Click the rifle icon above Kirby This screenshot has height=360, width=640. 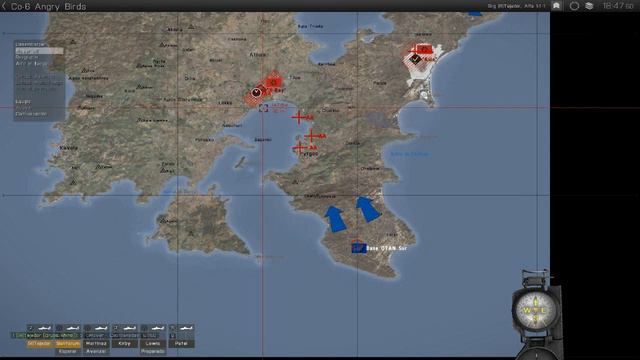[x=129, y=328]
